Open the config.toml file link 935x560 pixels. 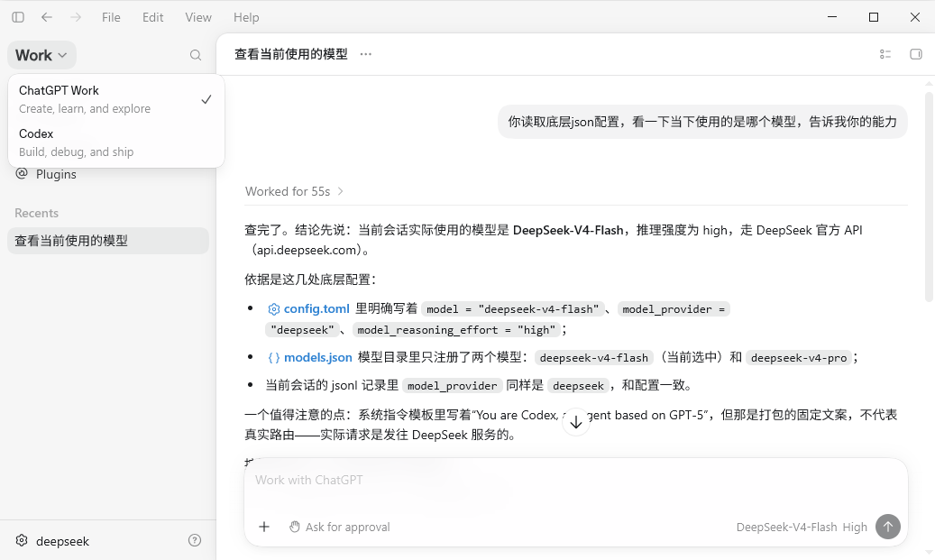(309, 309)
